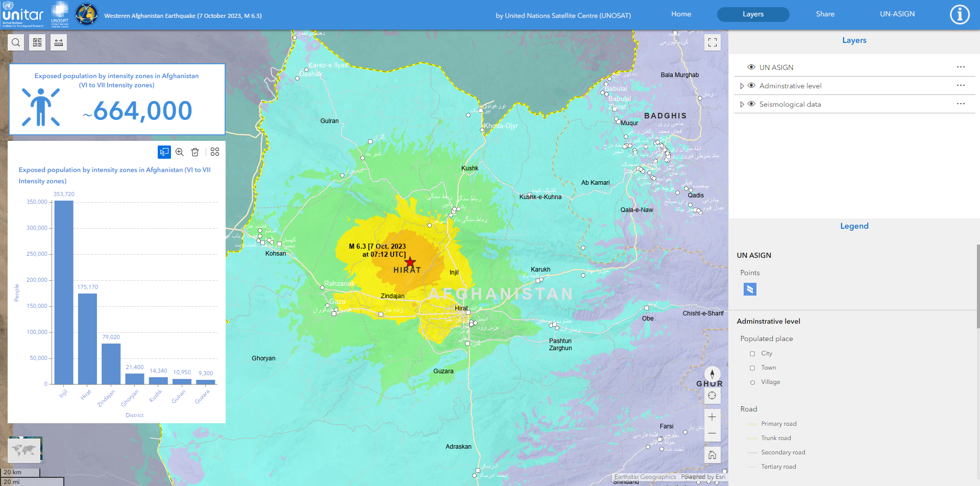980x486 pixels.
Task: Open the information icon in header
Action: coord(959,15)
